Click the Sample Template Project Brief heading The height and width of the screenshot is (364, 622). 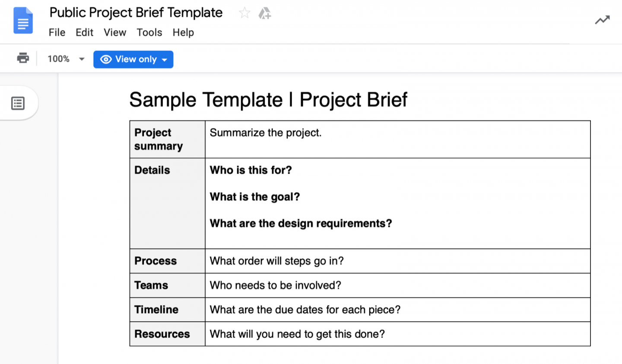268,100
